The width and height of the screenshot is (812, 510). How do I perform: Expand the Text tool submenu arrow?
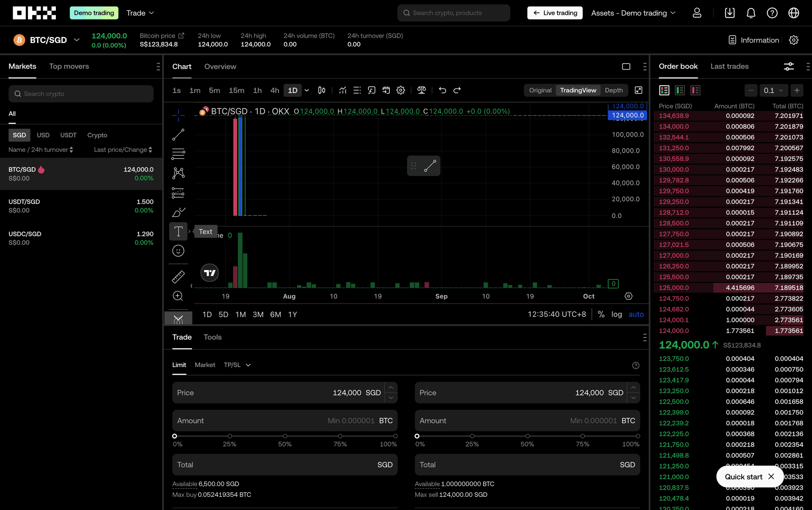189,232
